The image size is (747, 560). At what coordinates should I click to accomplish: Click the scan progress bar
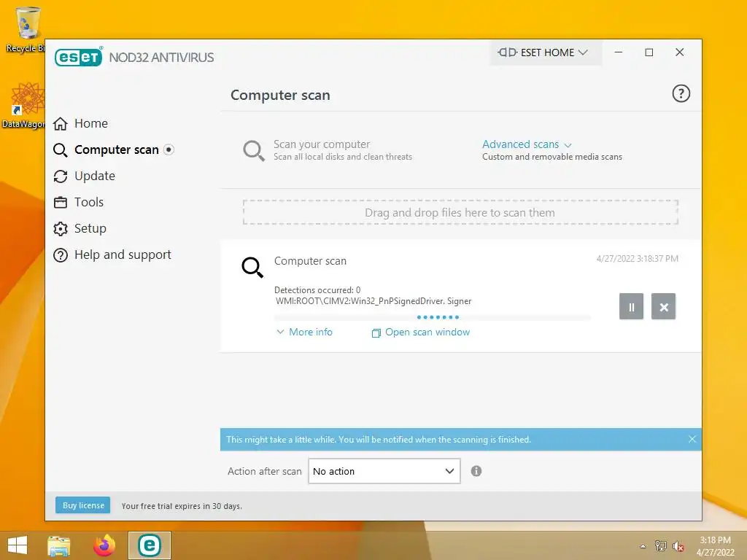point(433,317)
